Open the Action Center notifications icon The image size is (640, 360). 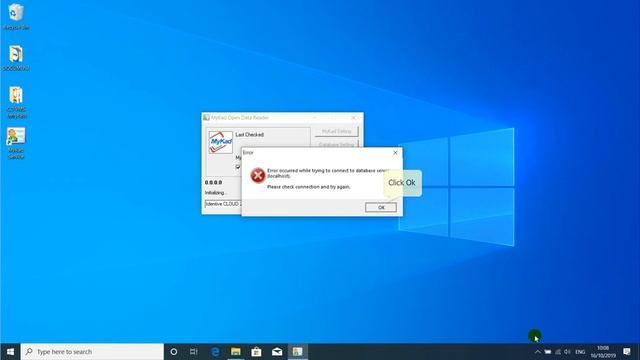(x=627, y=352)
